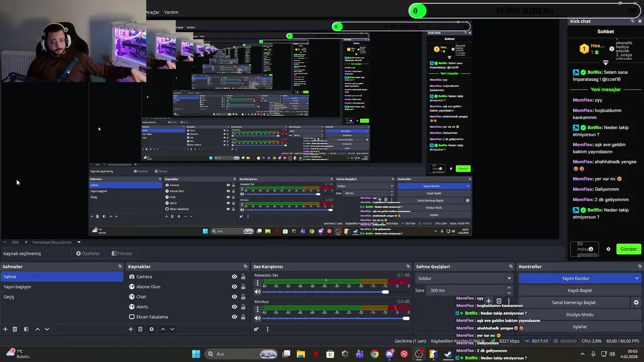Viewport: 644px width, 362px height.
Task: Move source down in Kaynaklar toolbar
Action: pos(172,329)
